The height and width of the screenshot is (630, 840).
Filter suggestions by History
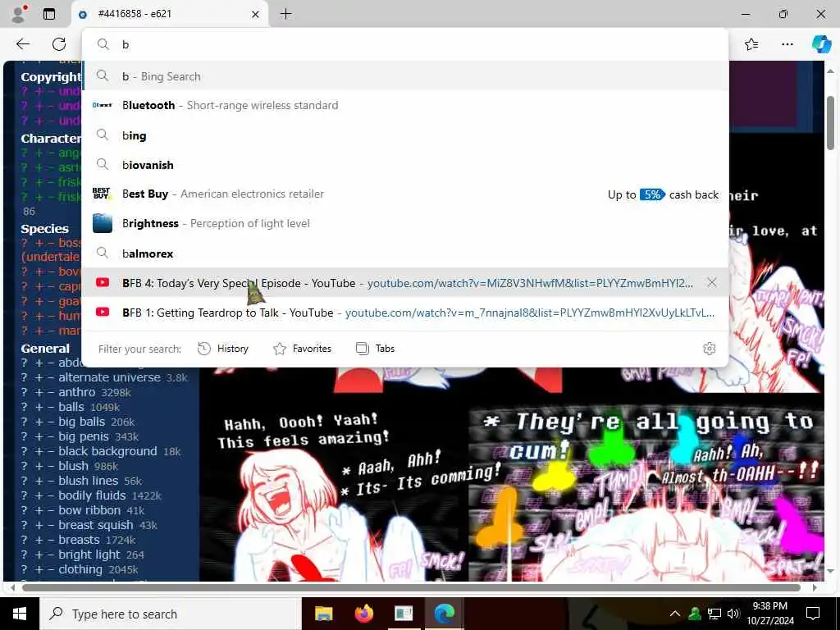coord(223,349)
